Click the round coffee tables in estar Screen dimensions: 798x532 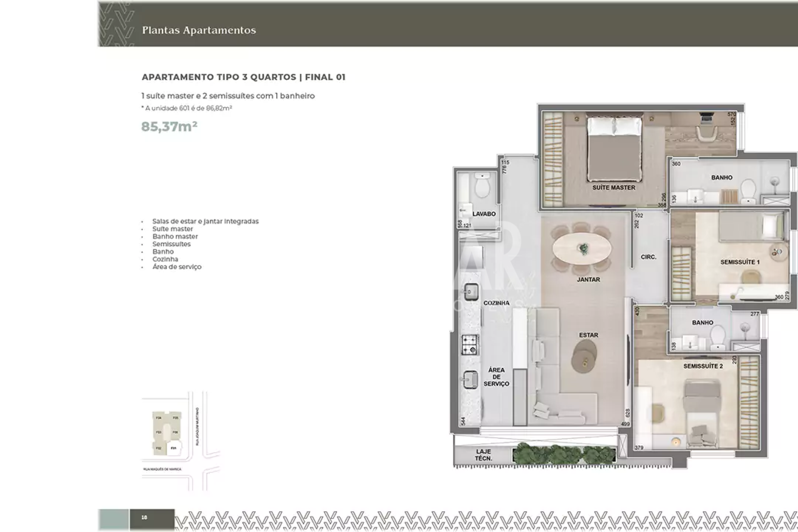pos(584,356)
